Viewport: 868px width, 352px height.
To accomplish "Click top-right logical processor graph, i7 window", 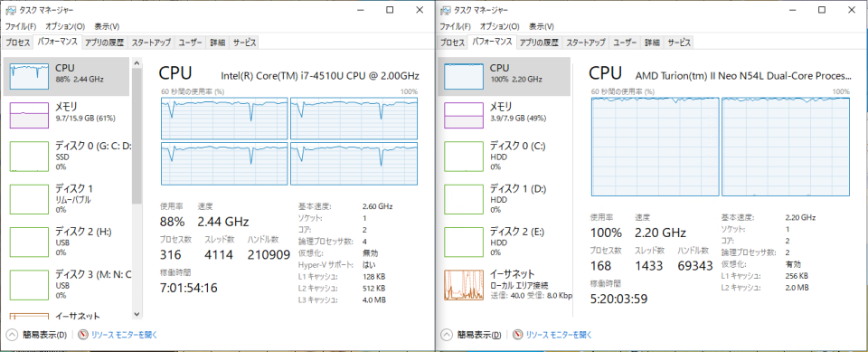I will 354,118.
